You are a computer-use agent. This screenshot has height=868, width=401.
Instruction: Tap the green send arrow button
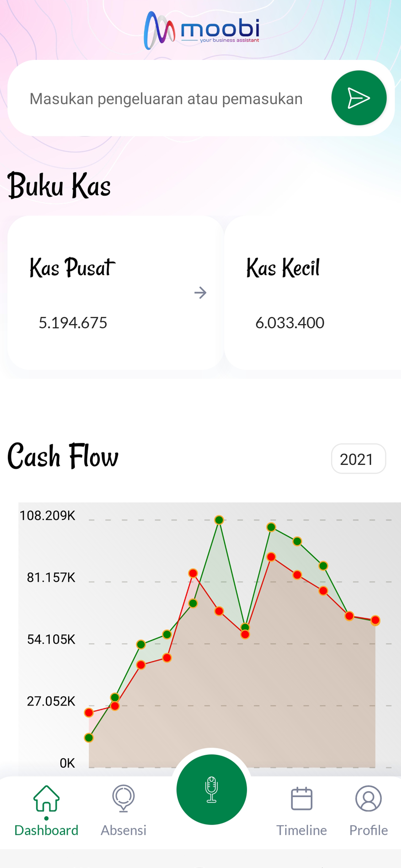[359, 98]
